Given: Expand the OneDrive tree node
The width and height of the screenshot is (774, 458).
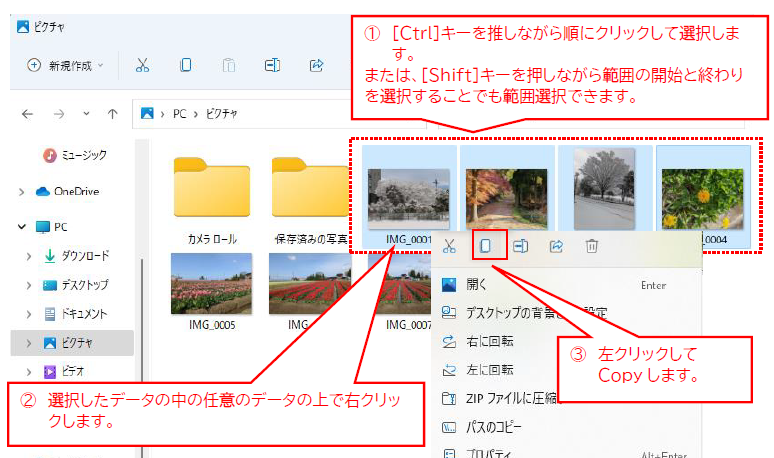Looking at the screenshot, I should pyautogui.click(x=22, y=191).
